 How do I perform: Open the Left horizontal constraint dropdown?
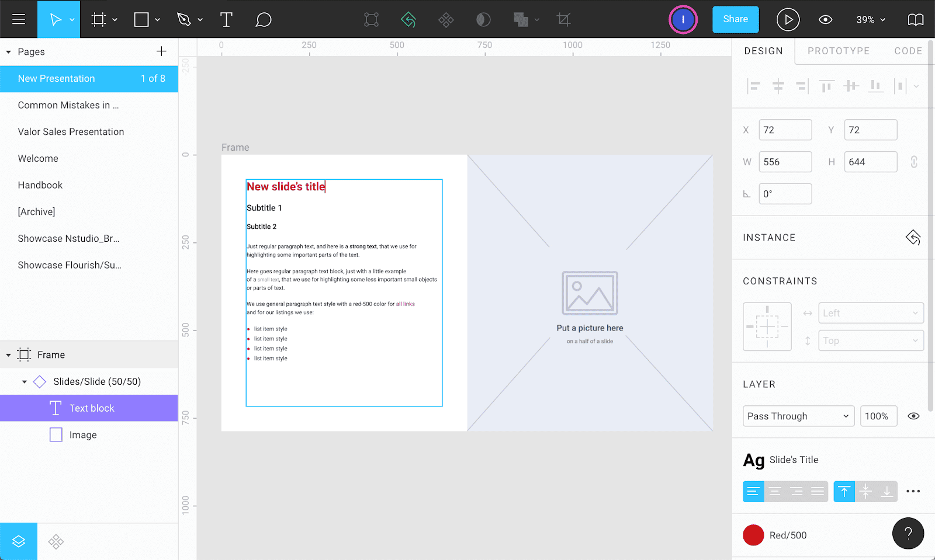click(x=870, y=313)
